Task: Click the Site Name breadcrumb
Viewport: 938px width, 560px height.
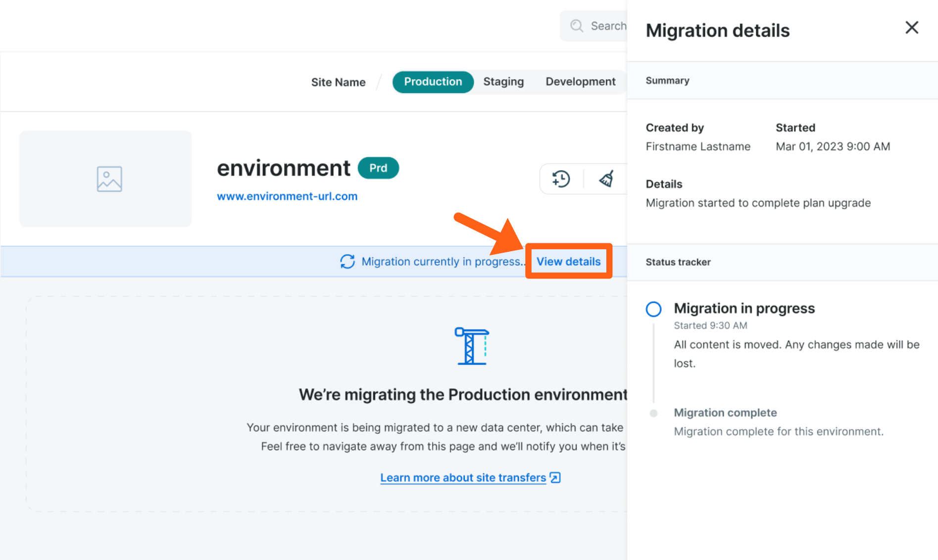Action: tap(338, 83)
